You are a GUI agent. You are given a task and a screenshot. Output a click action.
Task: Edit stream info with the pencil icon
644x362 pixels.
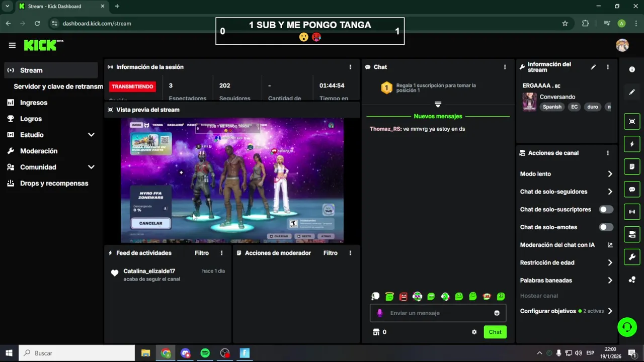(593, 67)
